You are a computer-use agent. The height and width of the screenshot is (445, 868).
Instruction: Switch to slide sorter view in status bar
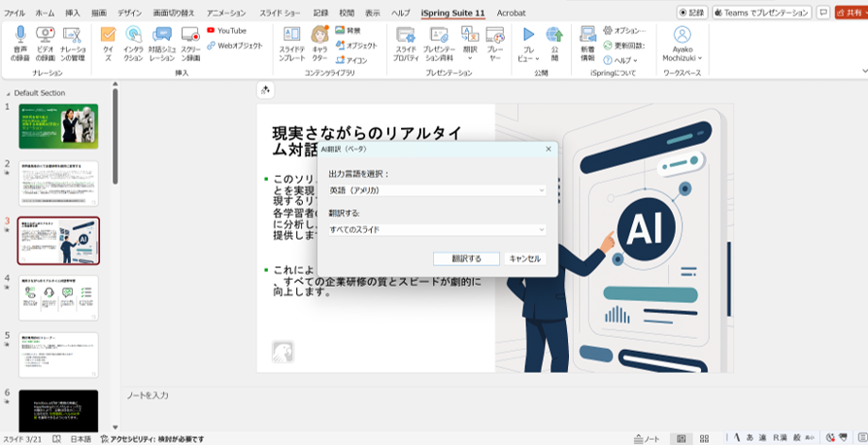707,439
